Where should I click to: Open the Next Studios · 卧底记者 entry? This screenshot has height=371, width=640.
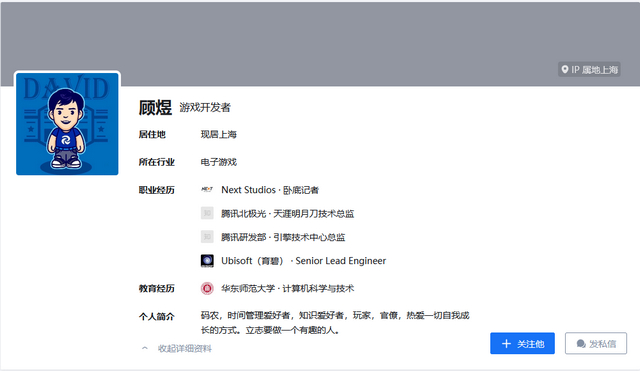coord(270,190)
